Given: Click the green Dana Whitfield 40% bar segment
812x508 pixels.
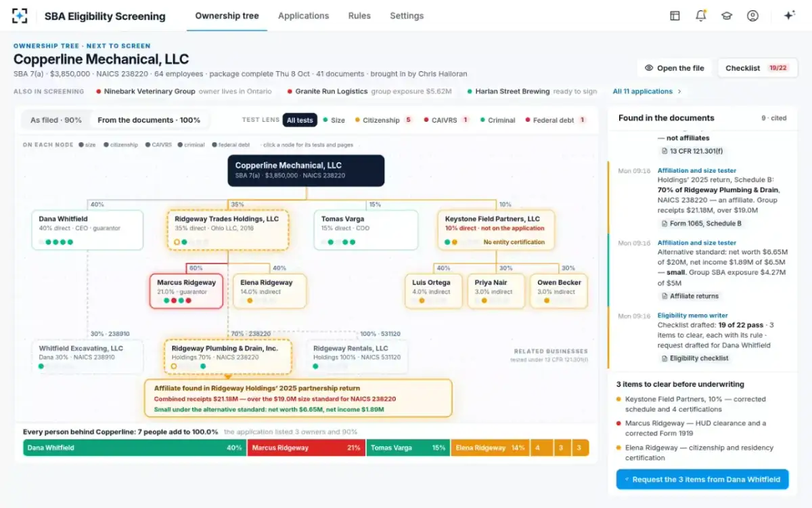Looking at the screenshot, I should click(x=135, y=448).
